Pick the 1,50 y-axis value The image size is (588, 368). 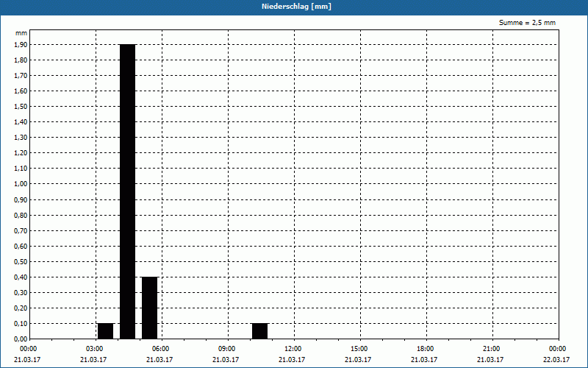pos(21,107)
